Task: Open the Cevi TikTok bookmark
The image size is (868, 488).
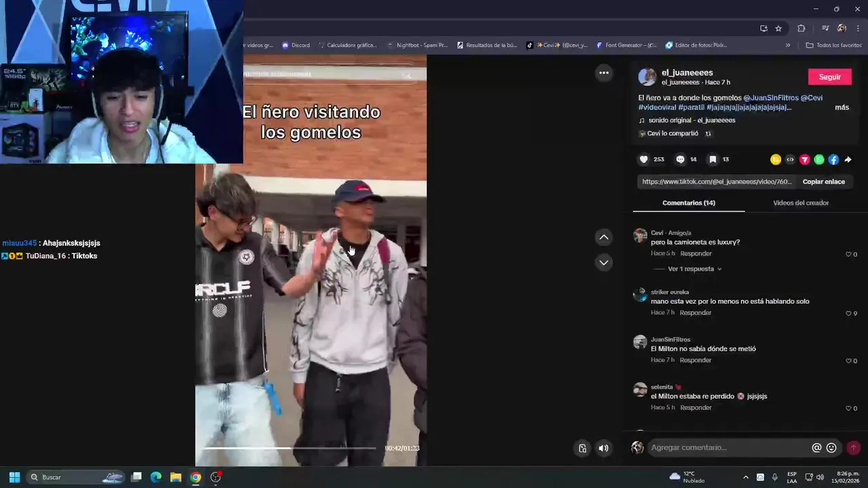Action: pos(557,45)
